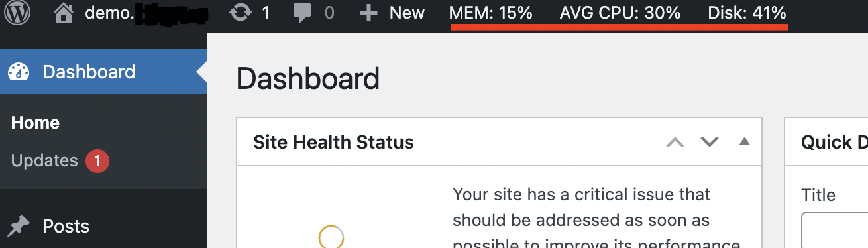The image size is (868, 248).
Task: Collapse the Site Health Status panel
Action: [x=744, y=141]
